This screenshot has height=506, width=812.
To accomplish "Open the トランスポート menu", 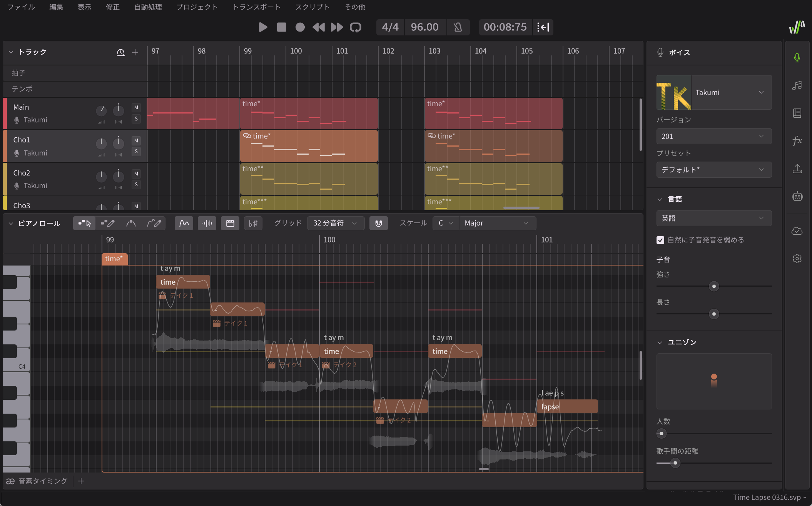I will pos(256,7).
